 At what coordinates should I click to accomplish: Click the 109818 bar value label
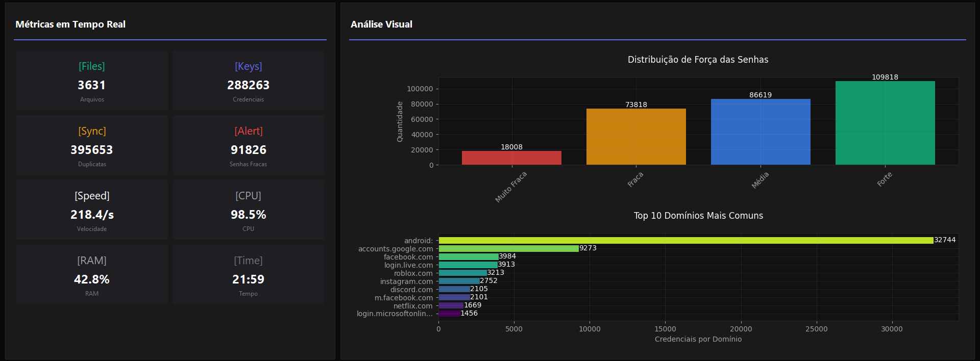[885, 77]
